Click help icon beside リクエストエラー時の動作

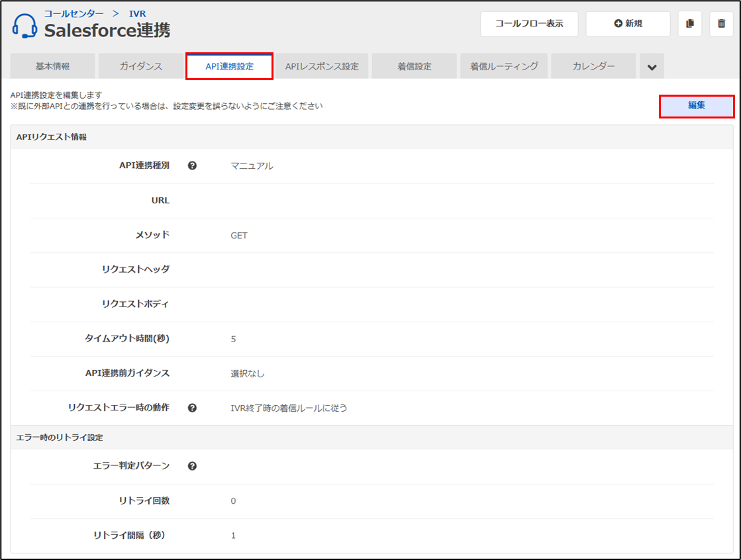point(192,408)
